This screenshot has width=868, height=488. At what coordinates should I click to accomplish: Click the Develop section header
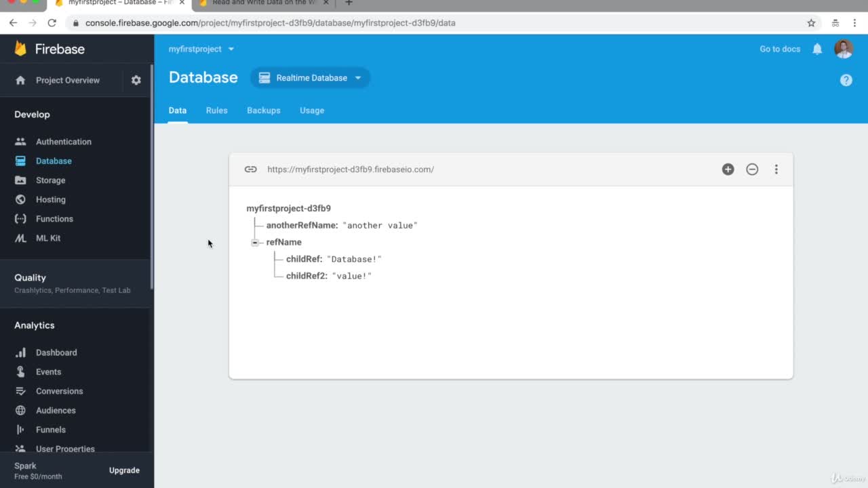point(32,115)
